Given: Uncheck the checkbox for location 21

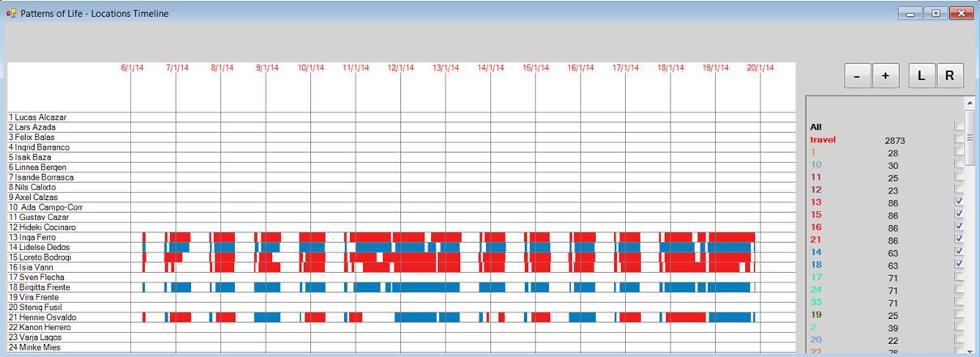Looking at the screenshot, I should (x=959, y=239).
